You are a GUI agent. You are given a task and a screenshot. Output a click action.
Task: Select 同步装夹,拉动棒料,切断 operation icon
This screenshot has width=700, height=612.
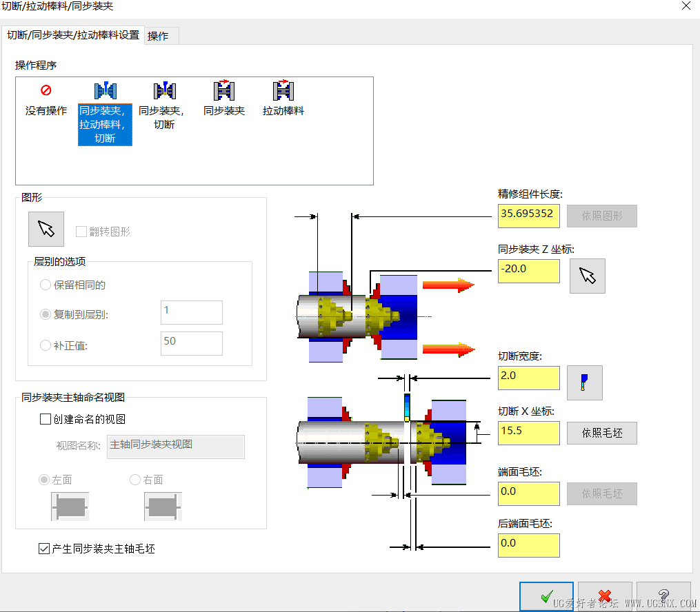[x=106, y=90]
